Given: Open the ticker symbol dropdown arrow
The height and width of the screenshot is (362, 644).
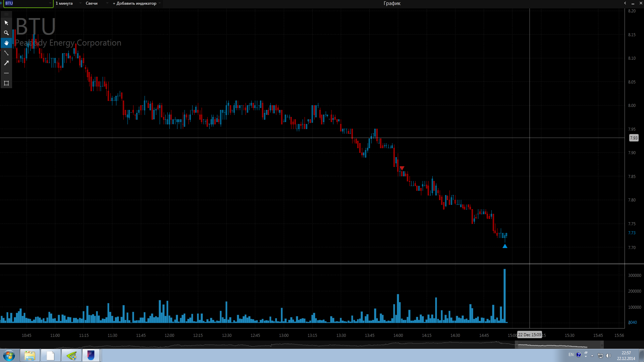Looking at the screenshot, I should click(x=50, y=3).
